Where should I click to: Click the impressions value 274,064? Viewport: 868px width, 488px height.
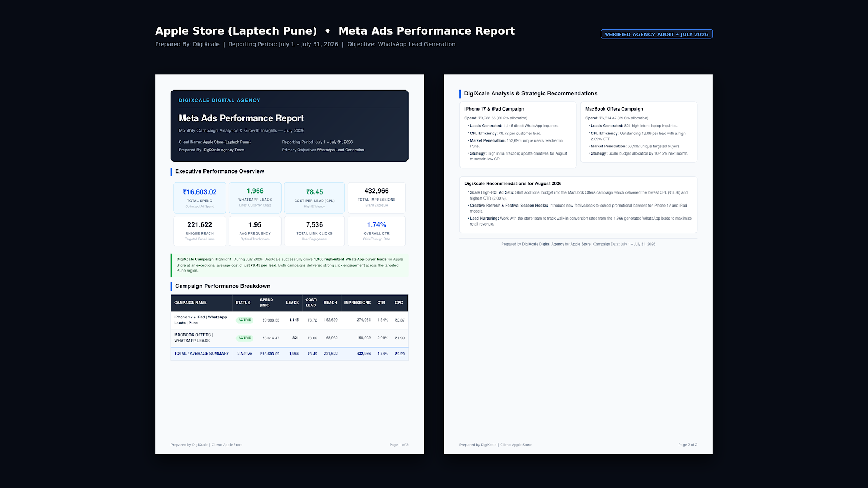[x=363, y=320]
